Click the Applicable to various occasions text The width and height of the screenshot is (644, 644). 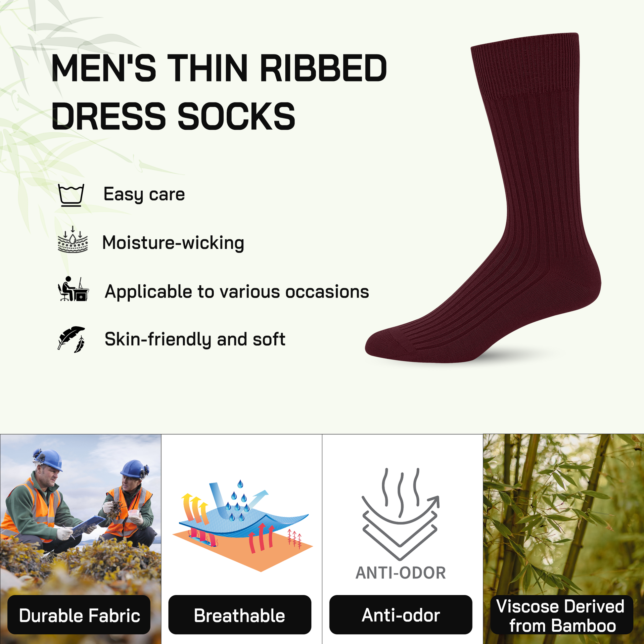click(x=237, y=292)
